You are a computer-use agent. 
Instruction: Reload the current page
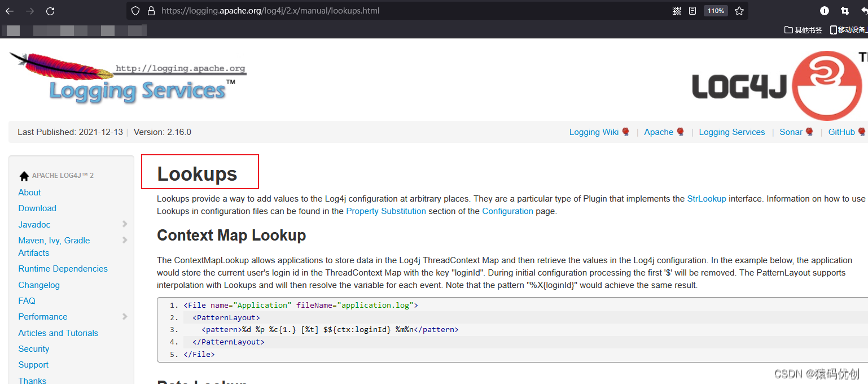(50, 11)
